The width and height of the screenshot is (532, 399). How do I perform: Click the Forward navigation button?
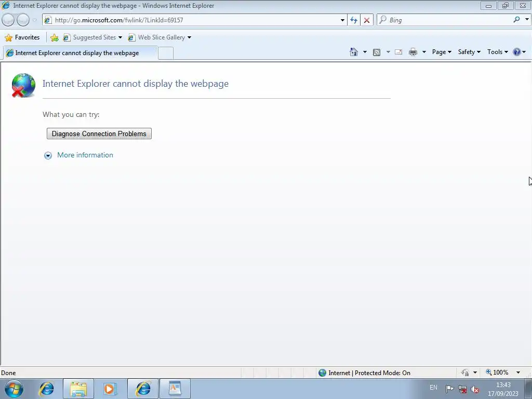point(23,20)
